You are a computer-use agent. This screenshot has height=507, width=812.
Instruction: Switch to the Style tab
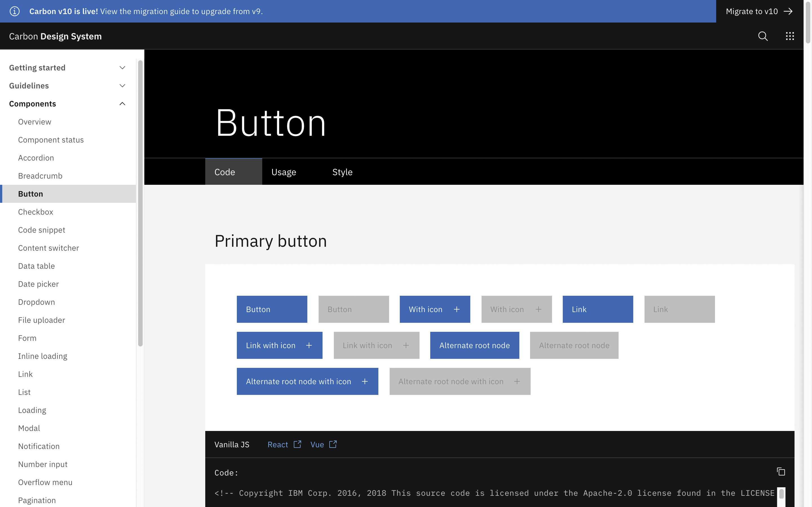342,172
